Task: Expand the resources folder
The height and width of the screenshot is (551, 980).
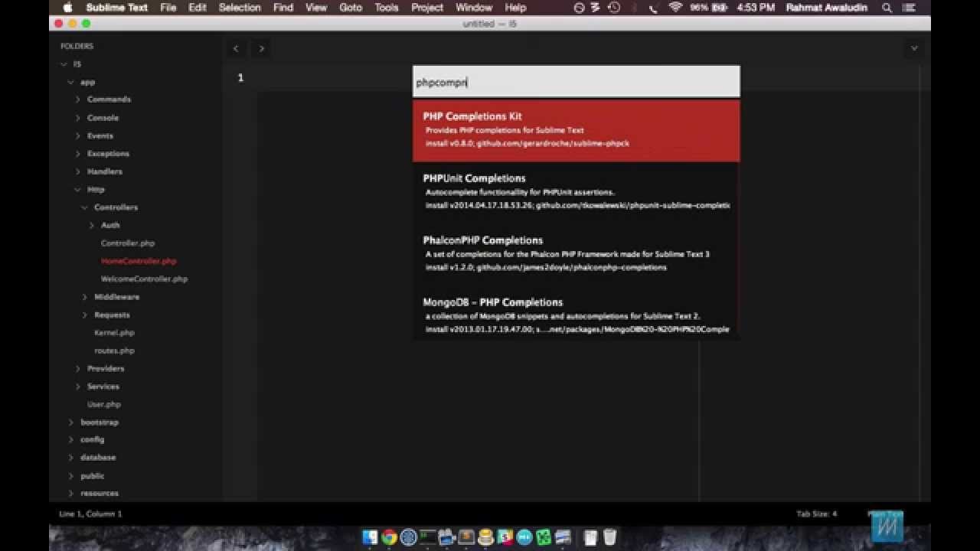Action: point(70,494)
